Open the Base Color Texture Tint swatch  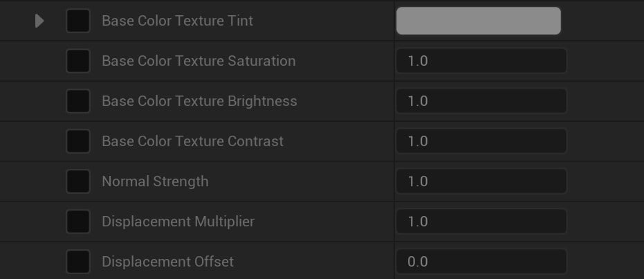click(478, 21)
